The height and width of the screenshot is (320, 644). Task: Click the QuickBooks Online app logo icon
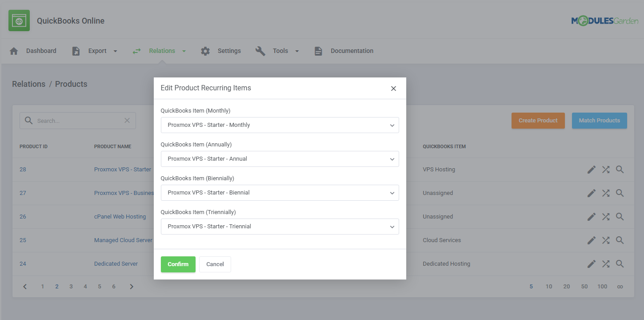click(19, 20)
